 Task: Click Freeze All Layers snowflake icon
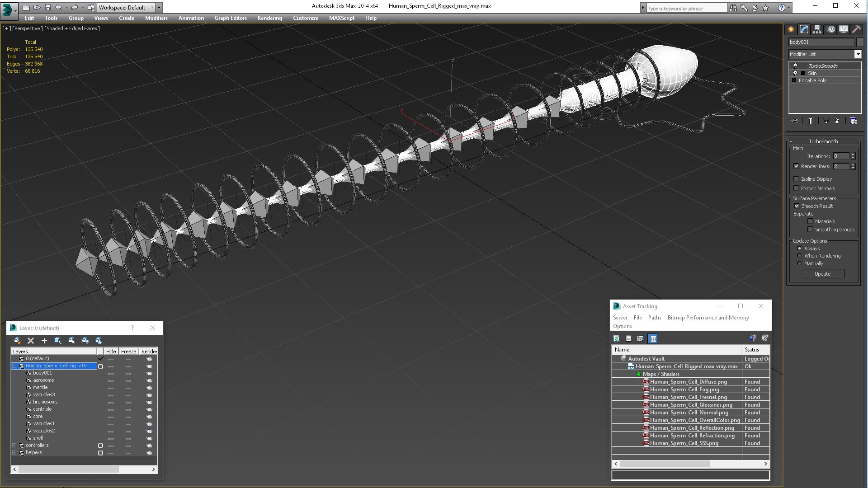[x=99, y=341]
